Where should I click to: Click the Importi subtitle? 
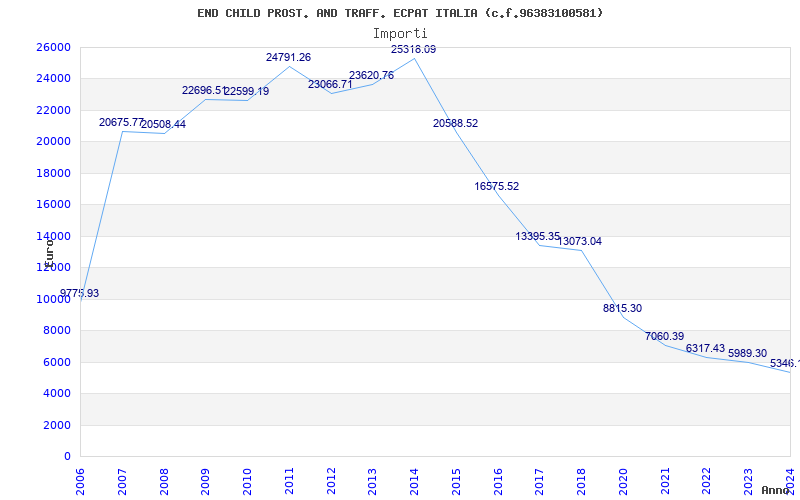pyautogui.click(x=400, y=33)
